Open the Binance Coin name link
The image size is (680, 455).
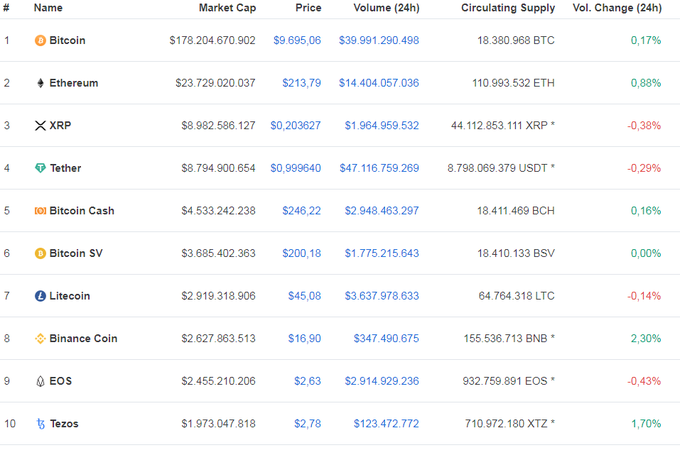coord(83,338)
